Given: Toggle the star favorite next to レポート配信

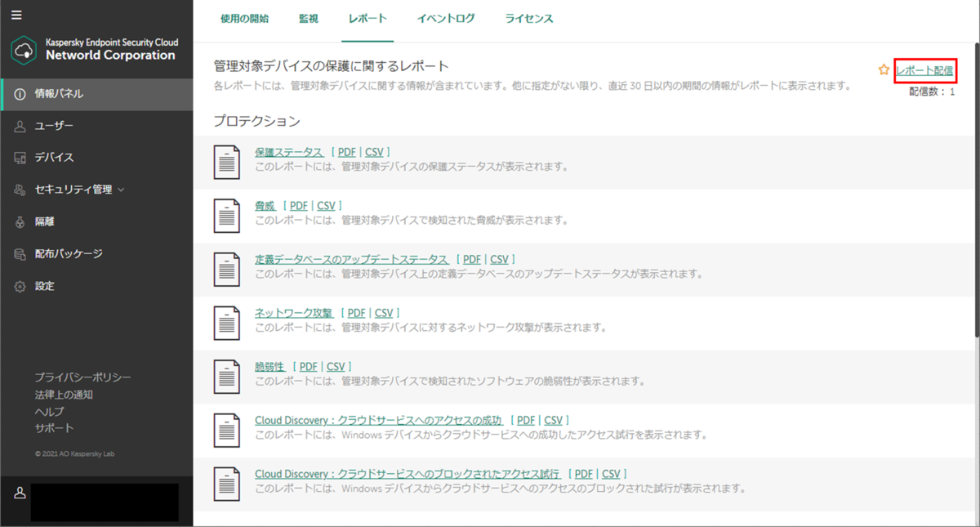Looking at the screenshot, I should (884, 70).
